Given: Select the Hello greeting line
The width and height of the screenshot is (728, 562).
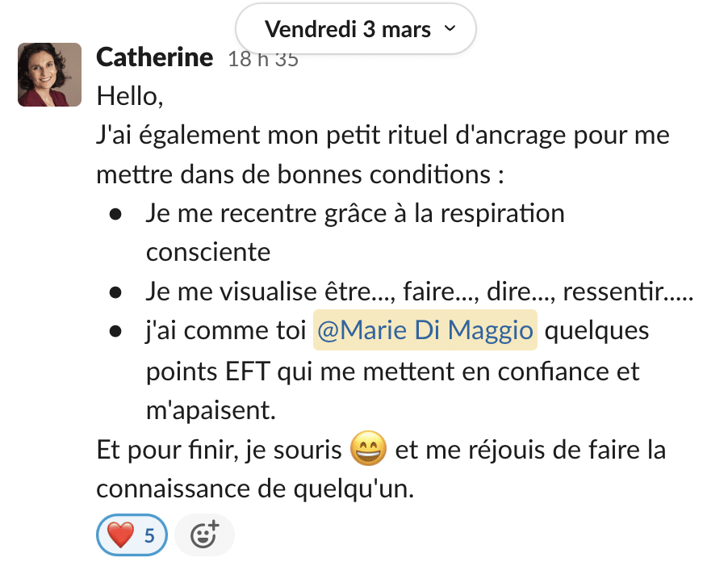Looking at the screenshot, I should pos(130,97).
